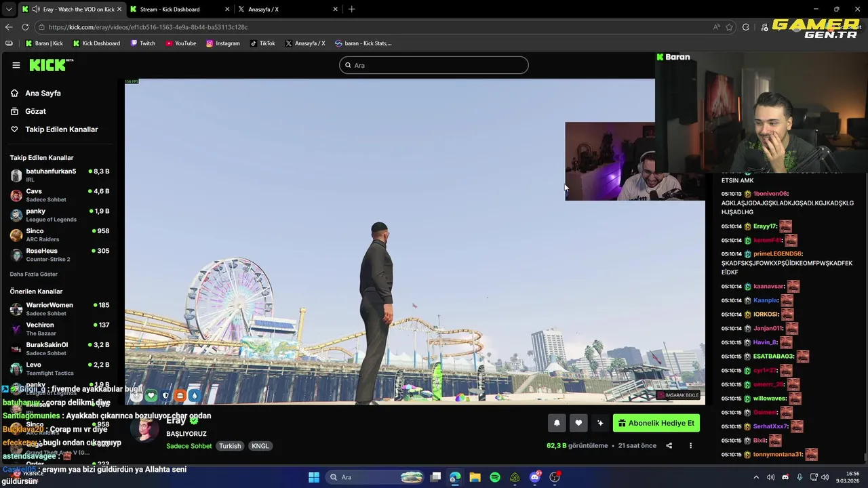Close the Anasayfa / X tab

pyautogui.click(x=335, y=9)
